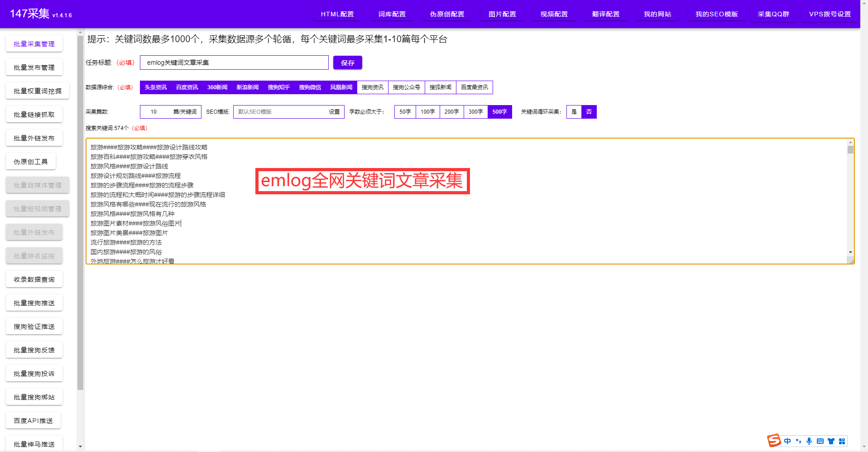Image resolution: width=868 pixels, height=452 pixels.
Task: Enable 百度最资讯 data source
Action: click(475, 87)
